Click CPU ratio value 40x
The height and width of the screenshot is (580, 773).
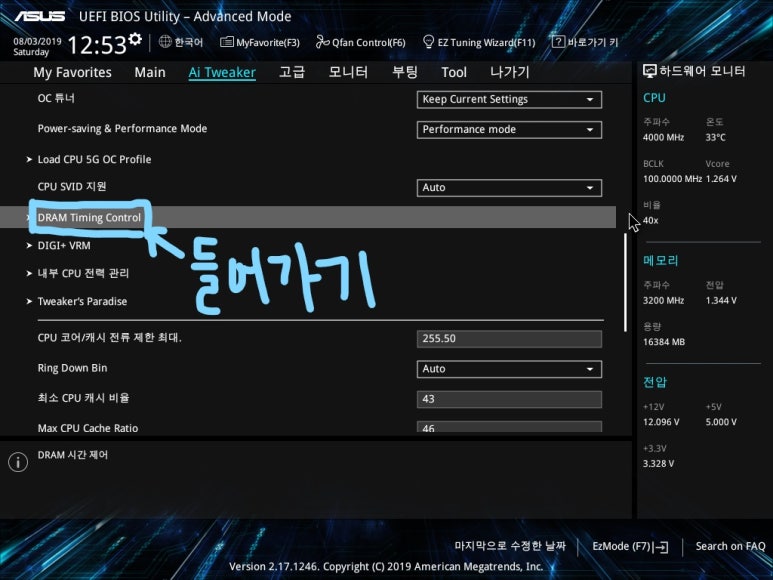click(650, 221)
